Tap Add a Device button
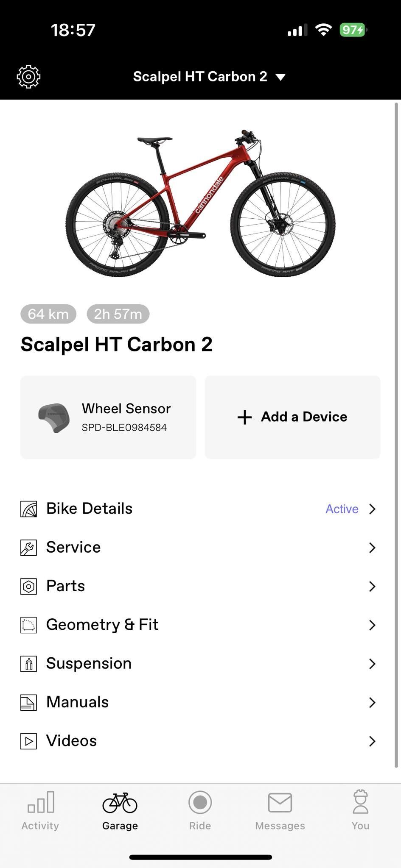This screenshot has width=401, height=868. [x=292, y=417]
